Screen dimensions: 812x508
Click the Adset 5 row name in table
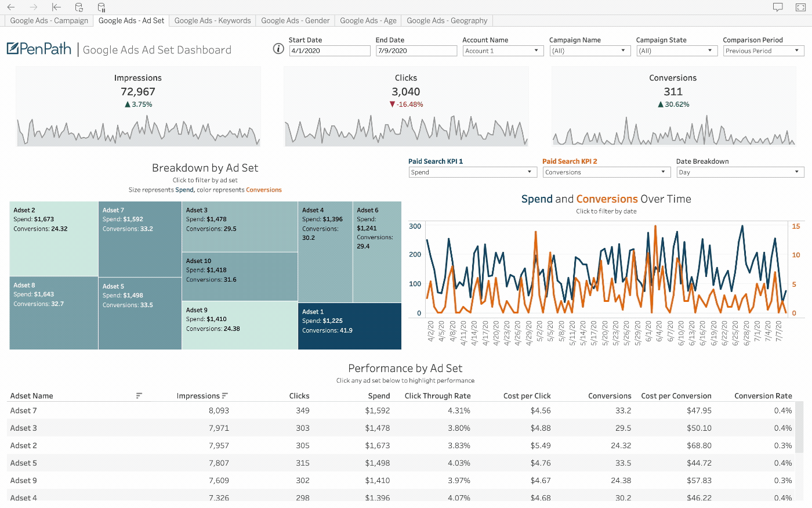click(x=24, y=463)
